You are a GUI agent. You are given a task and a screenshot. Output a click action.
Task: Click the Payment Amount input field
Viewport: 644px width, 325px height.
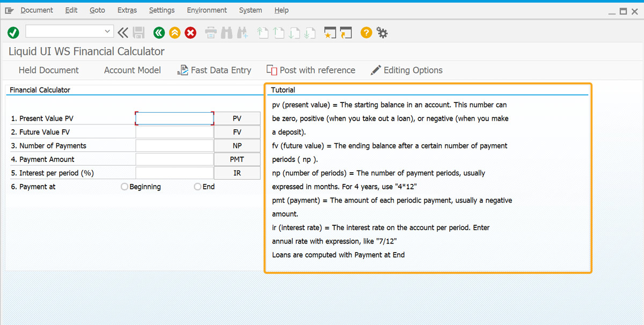click(174, 159)
